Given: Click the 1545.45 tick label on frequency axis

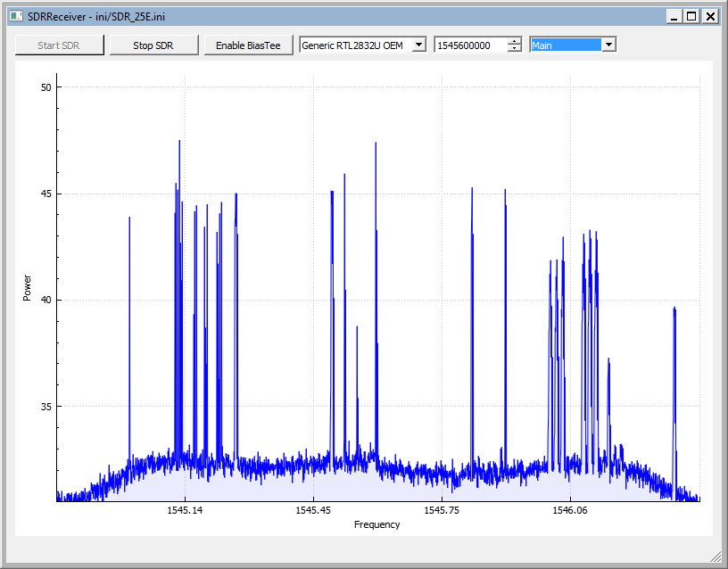Looking at the screenshot, I should point(312,511).
